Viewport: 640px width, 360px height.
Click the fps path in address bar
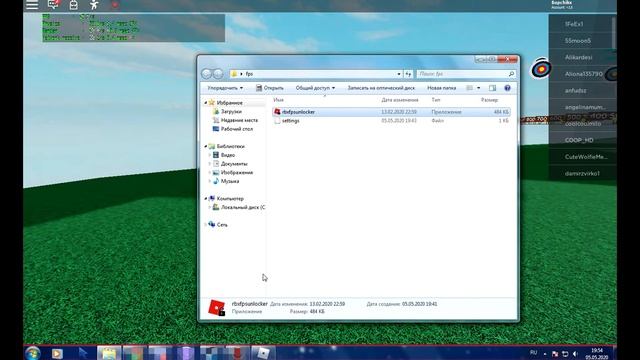pos(249,74)
